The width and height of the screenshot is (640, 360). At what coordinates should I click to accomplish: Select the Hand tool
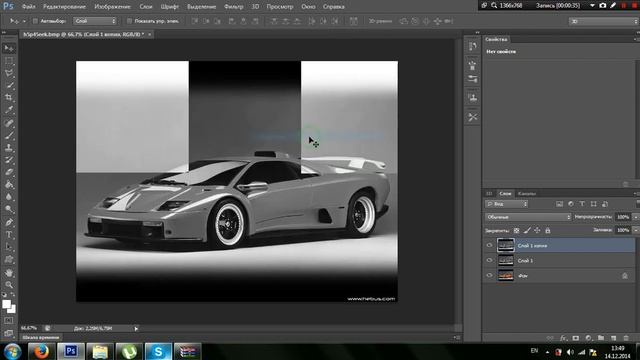[x=9, y=273]
